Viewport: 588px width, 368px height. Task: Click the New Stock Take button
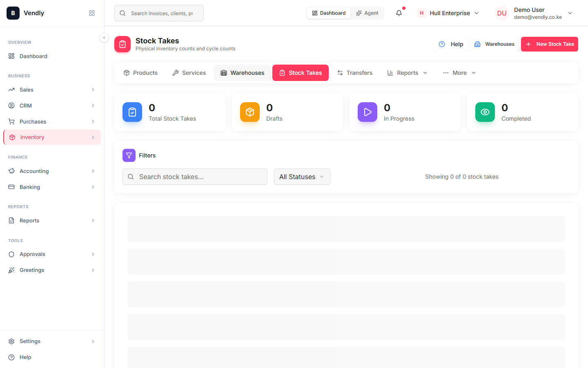(550, 44)
